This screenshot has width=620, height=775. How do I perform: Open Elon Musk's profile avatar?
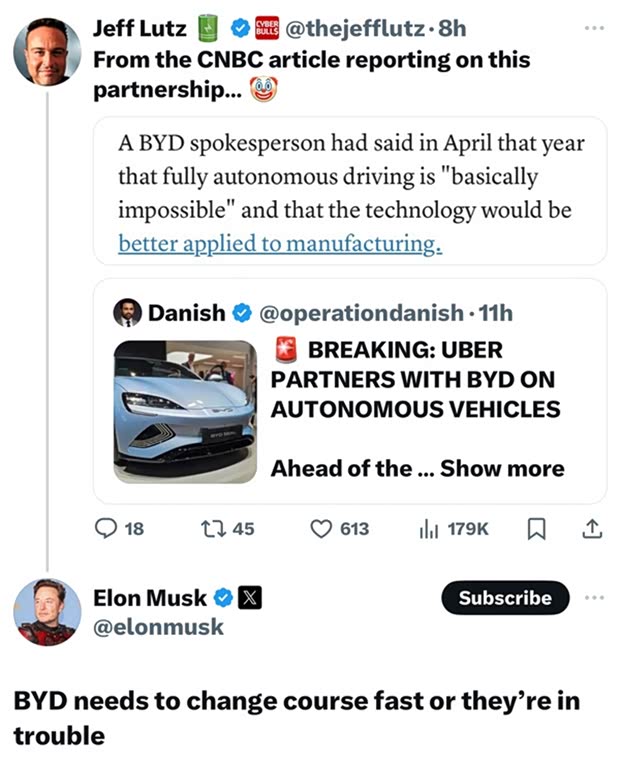pyautogui.click(x=47, y=612)
